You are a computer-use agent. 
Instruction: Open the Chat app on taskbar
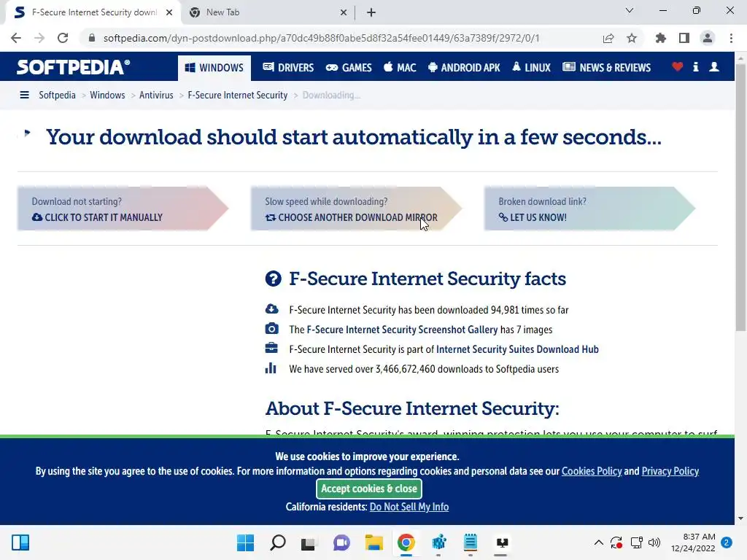tap(341, 542)
